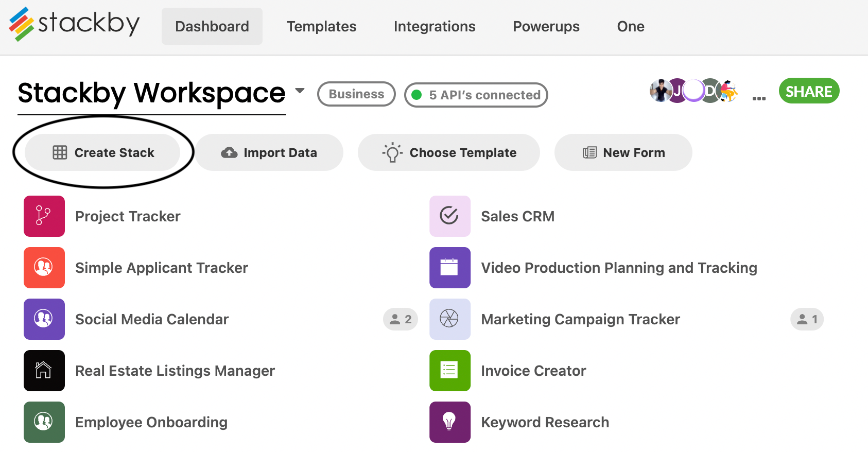This screenshot has width=868, height=452.
Task: Click the 1 collaborator badge on Marketing Campaign Tracker
Action: coord(807,319)
